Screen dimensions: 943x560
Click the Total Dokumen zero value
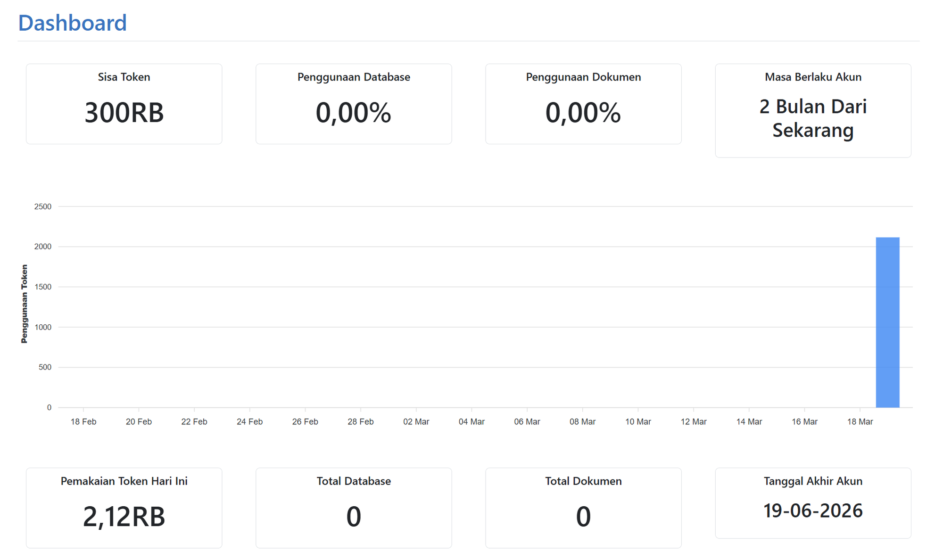click(583, 517)
